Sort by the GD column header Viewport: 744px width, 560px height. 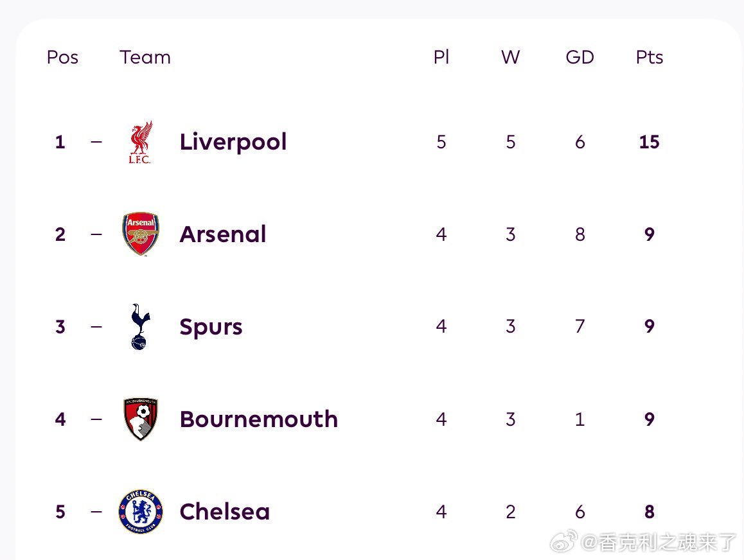pos(580,57)
